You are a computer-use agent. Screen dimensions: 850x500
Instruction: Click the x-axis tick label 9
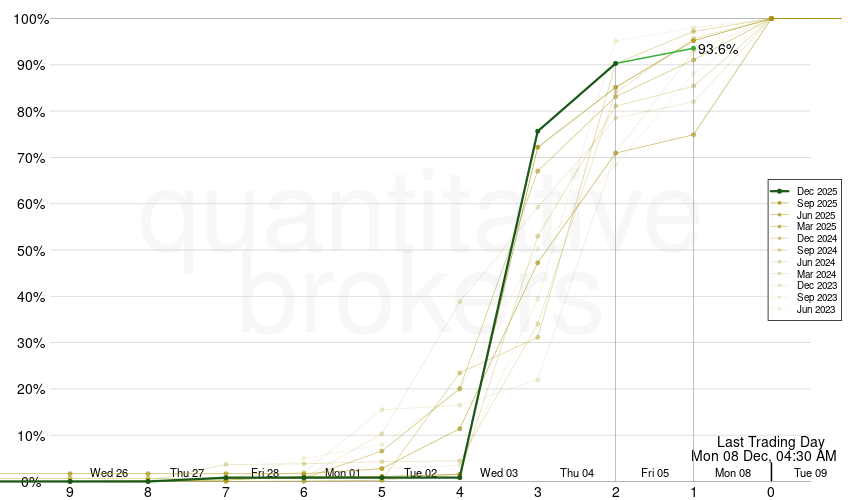[70, 492]
